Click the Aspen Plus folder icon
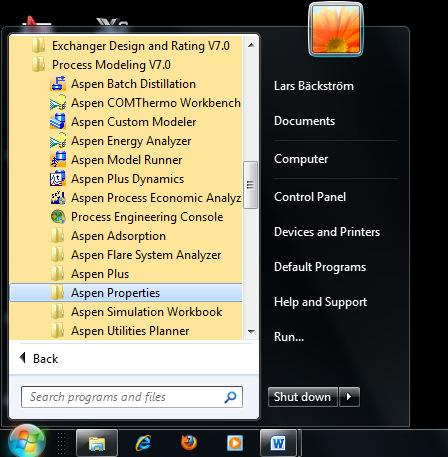The image size is (448, 457). point(57,274)
